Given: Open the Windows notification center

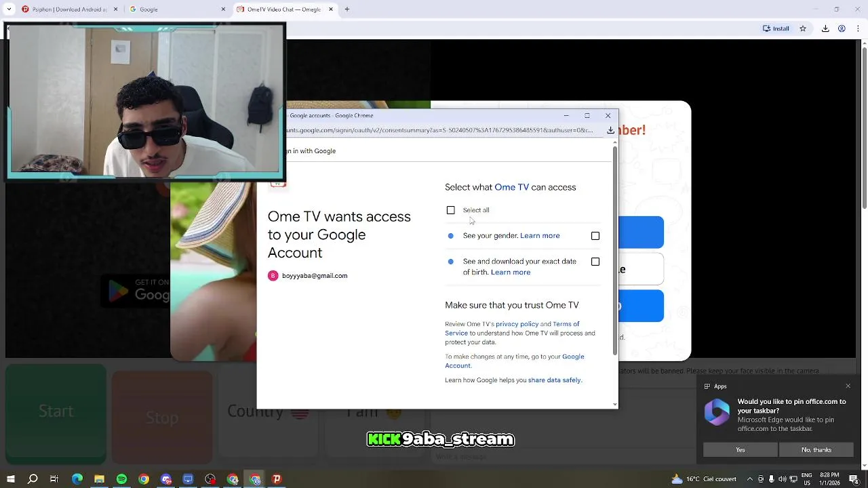Looking at the screenshot, I should tap(854, 479).
